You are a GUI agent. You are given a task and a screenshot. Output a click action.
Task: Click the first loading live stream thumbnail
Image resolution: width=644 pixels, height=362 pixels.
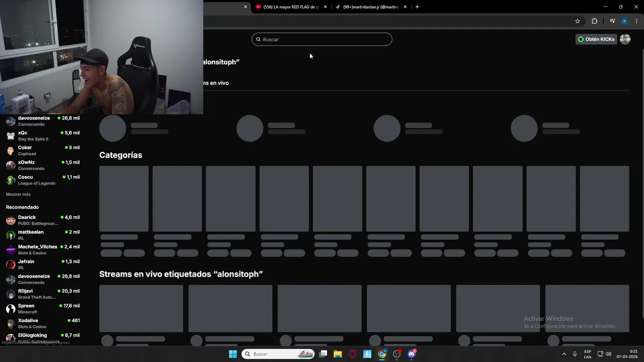coord(141,308)
